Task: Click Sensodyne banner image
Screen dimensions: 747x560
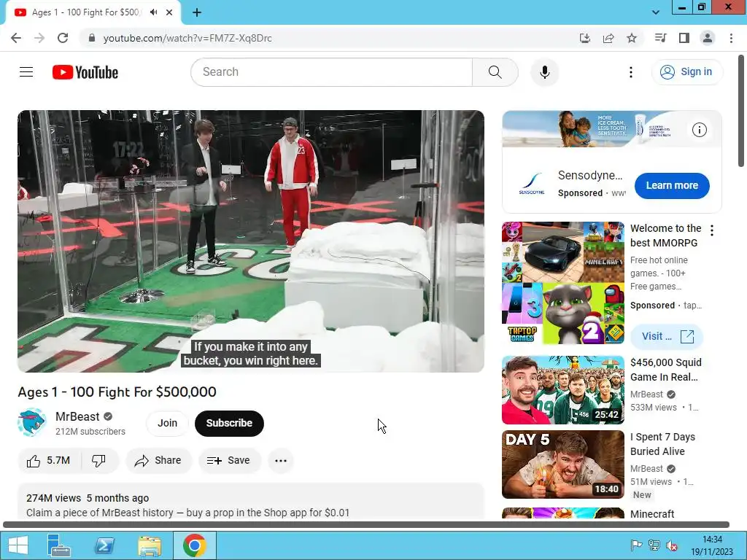Action: pos(612,129)
